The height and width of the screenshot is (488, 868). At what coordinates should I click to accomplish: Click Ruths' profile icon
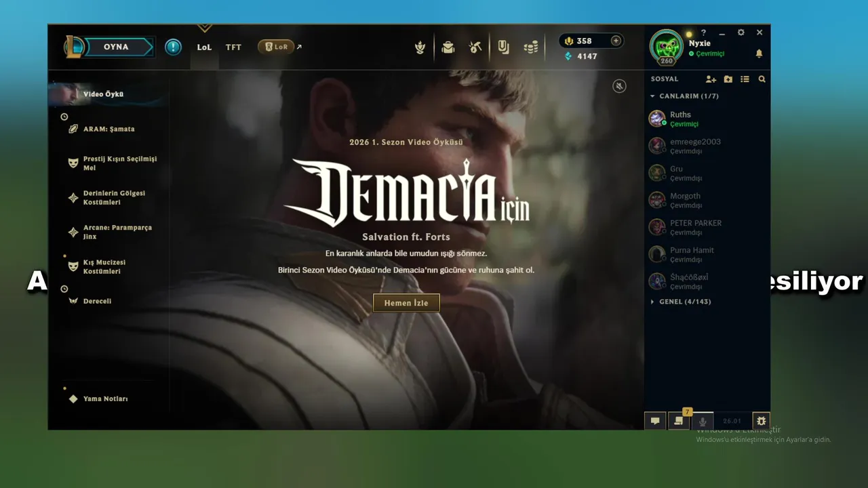point(656,119)
